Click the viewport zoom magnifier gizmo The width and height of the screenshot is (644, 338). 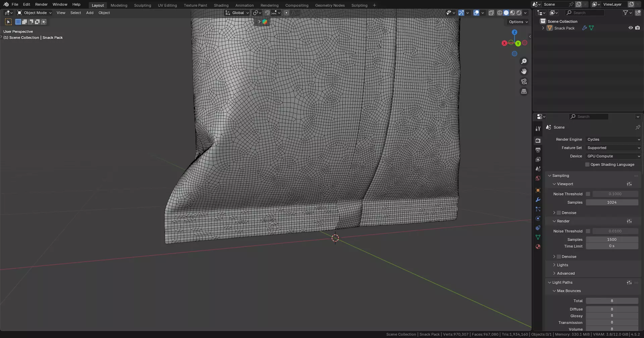click(524, 61)
